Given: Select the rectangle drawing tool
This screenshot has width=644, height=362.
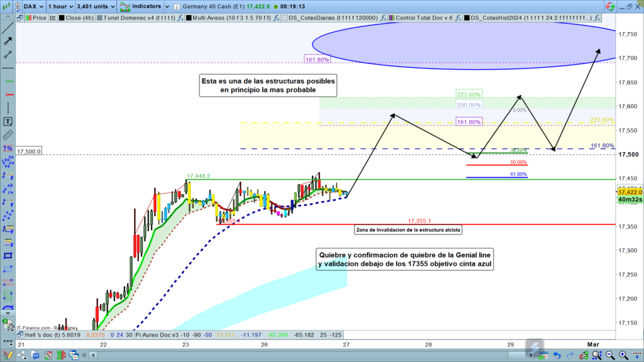Looking at the screenshot, I should (8, 255).
